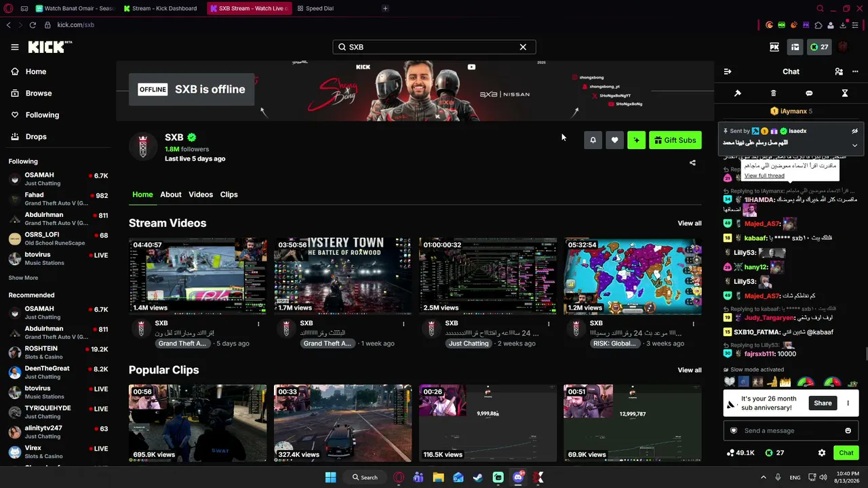The image size is (868, 488).
Task: Open chat settings gear icon
Action: 822,453
